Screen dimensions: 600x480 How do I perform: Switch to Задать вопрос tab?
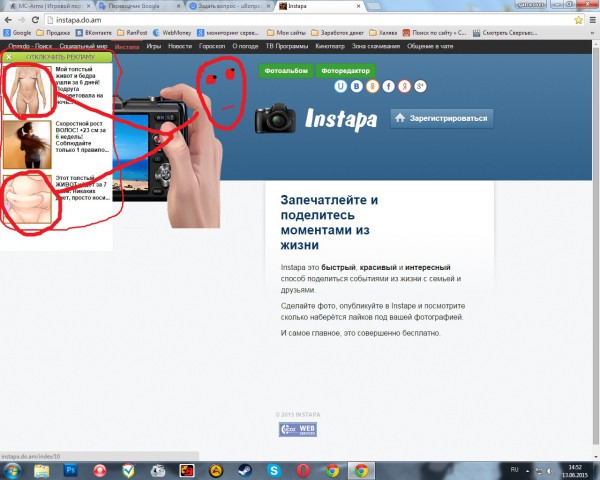(230, 6)
